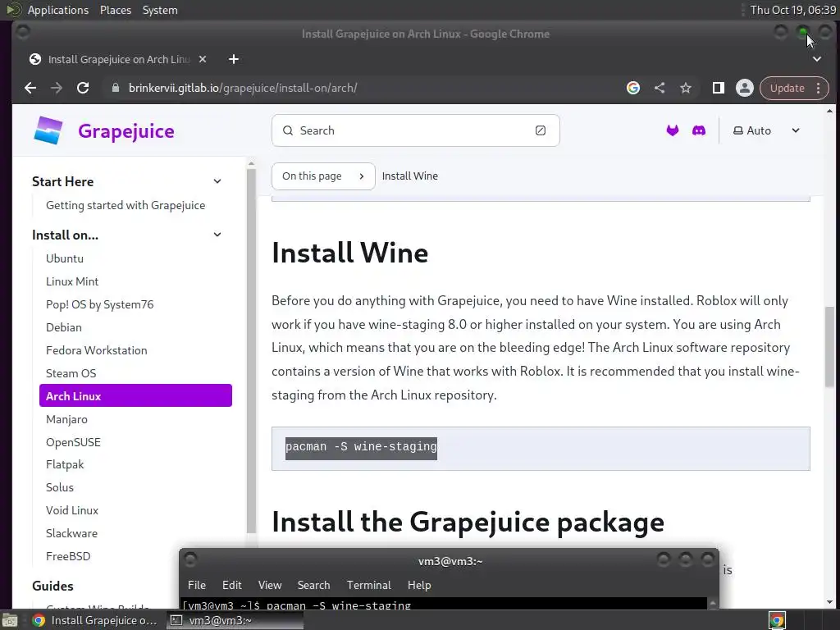Screen dimensions: 840x630
Task: Click the page's vertical scrollbar thumb
Action: pyautogui.click(x=829, y=347)
